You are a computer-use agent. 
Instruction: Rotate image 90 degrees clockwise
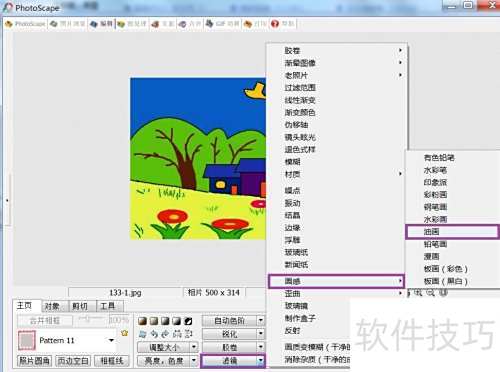pos(165,334)
